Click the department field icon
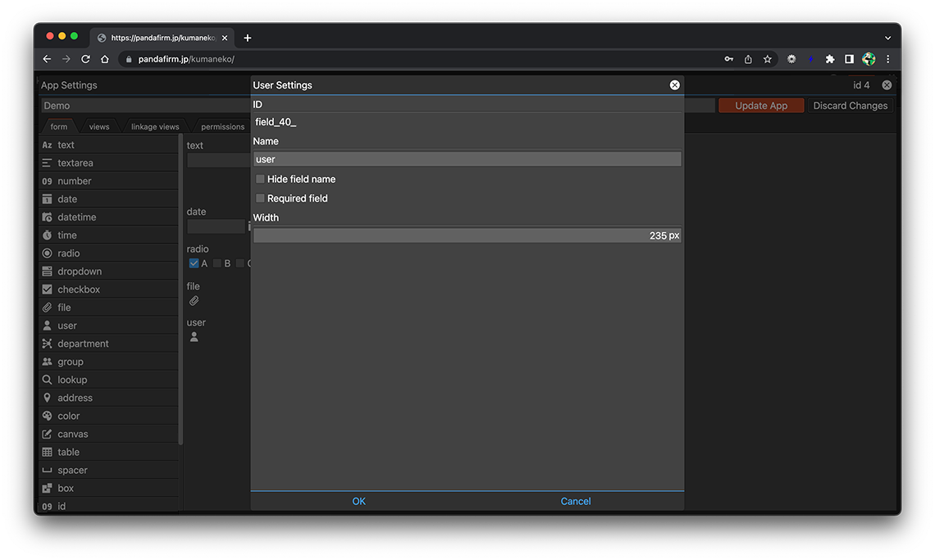The width and height of the screenshot is (935, 560). 47,344
